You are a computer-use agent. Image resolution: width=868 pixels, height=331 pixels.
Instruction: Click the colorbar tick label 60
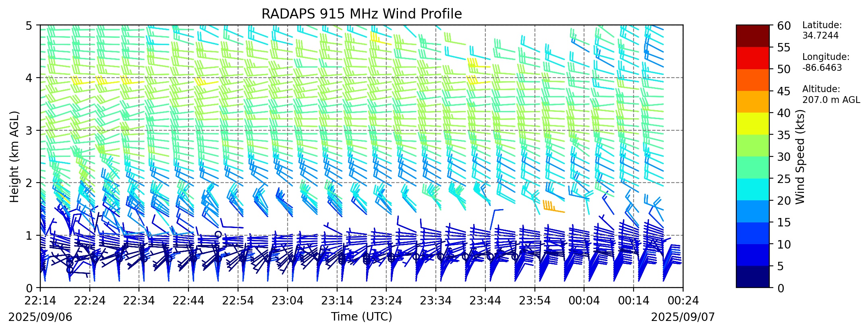(x=784, y=26)
